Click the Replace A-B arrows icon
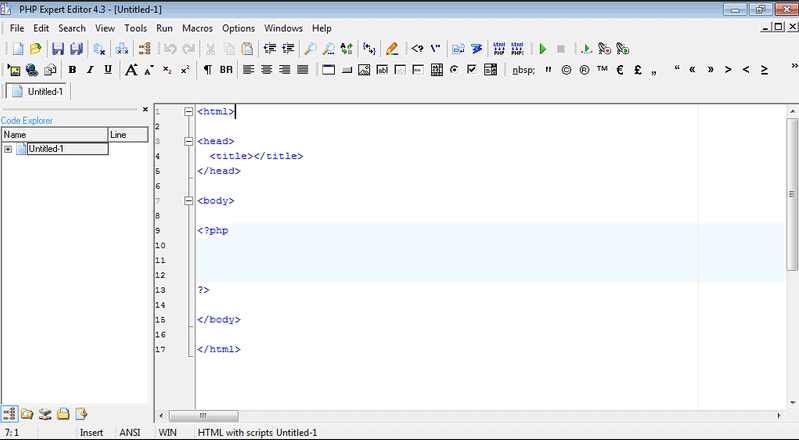Image resolution: width=799 pixels, height=440 pixels. tap(347, 49)
